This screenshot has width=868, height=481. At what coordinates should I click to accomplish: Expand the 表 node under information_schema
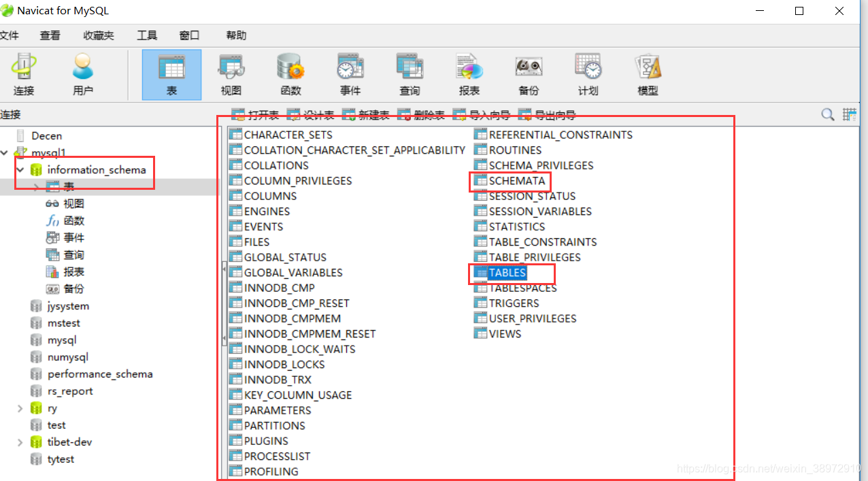tap(36, 186)
